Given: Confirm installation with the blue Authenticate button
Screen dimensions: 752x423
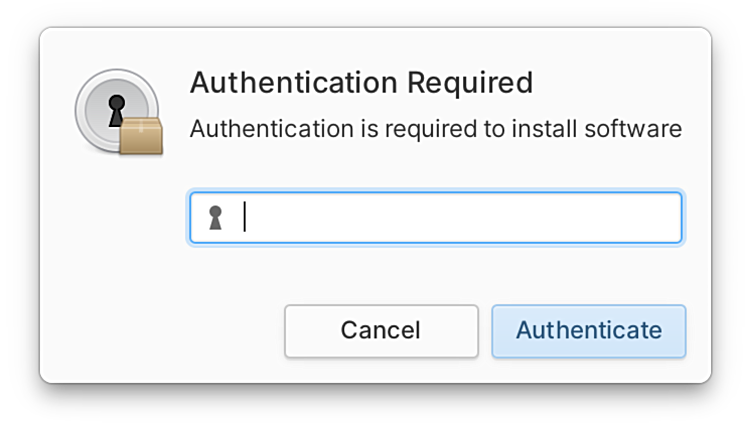Looking at the screenshot, I should pos(589,331).
